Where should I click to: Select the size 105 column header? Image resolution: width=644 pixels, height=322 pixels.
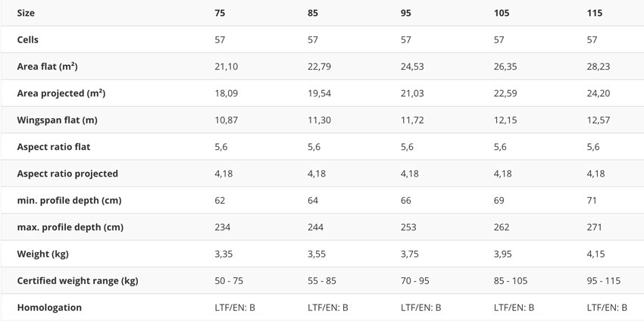502,13
